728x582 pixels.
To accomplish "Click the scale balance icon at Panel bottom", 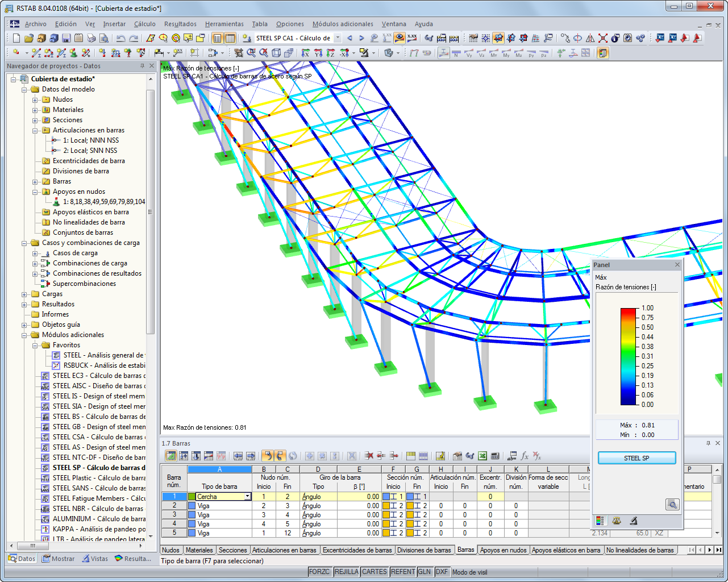I will coord(617,521).
